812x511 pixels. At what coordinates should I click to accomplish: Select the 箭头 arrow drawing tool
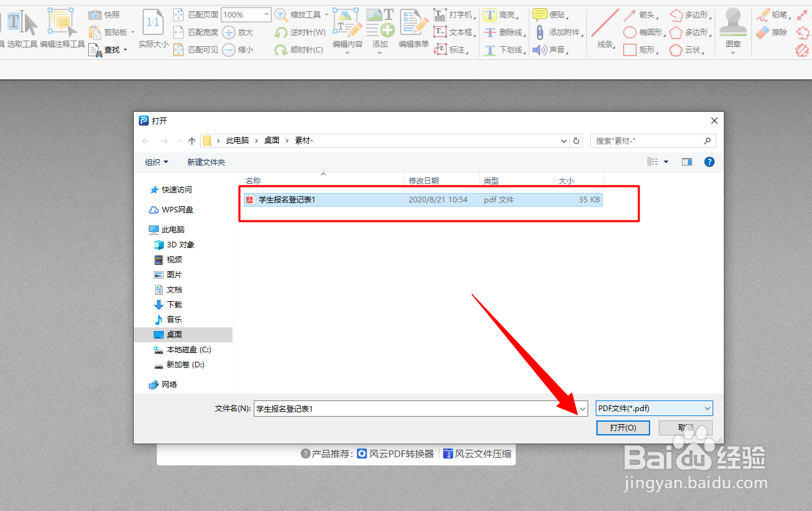[642, 14]
